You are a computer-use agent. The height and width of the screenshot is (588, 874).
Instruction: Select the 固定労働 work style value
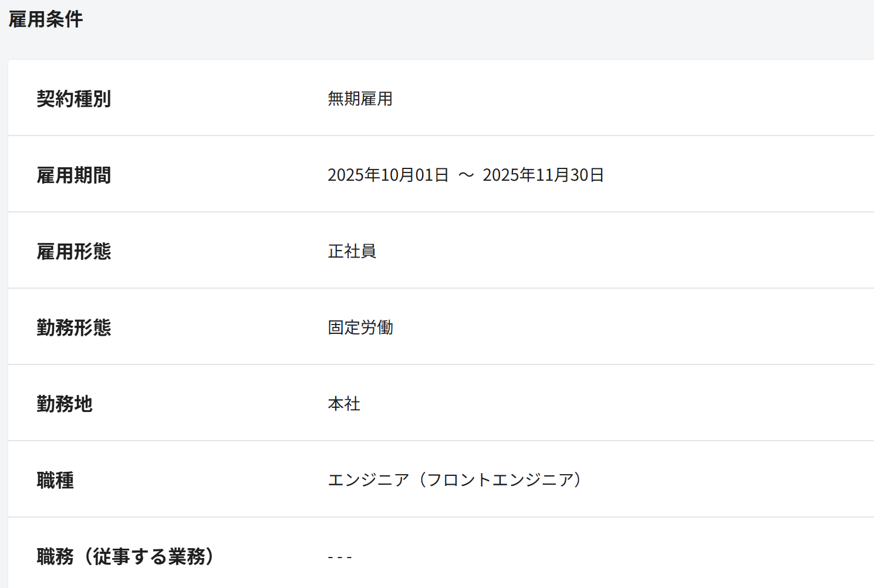[x=360, y=327]
